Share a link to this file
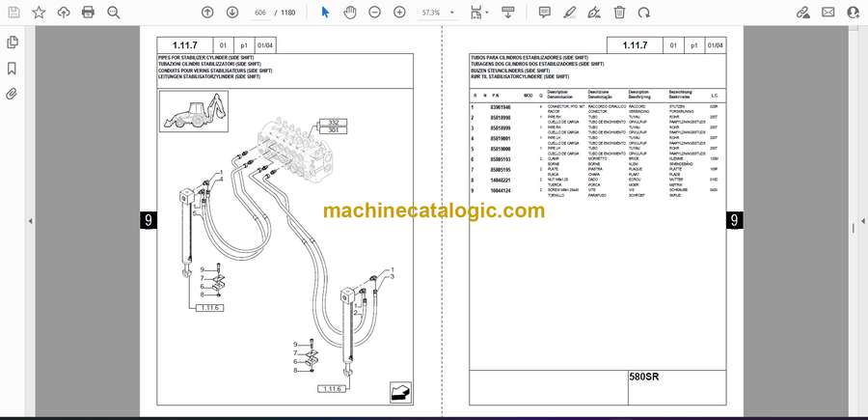This screenshot has width=868, height=420. (802, 13)
